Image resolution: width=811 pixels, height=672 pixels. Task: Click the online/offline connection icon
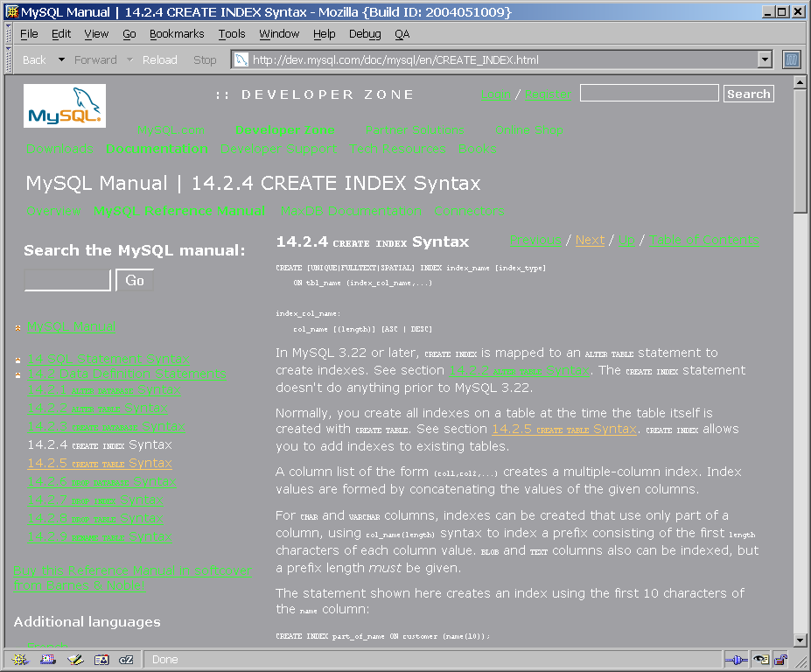click(736, 659)
